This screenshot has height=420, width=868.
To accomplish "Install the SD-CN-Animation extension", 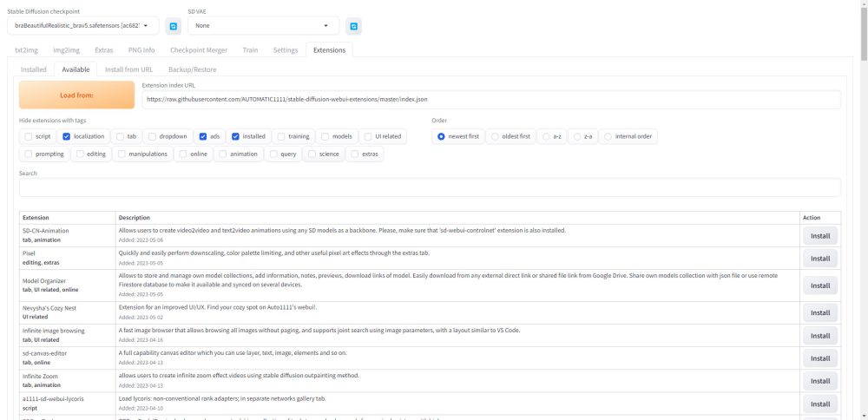I will tap(819, 235).
